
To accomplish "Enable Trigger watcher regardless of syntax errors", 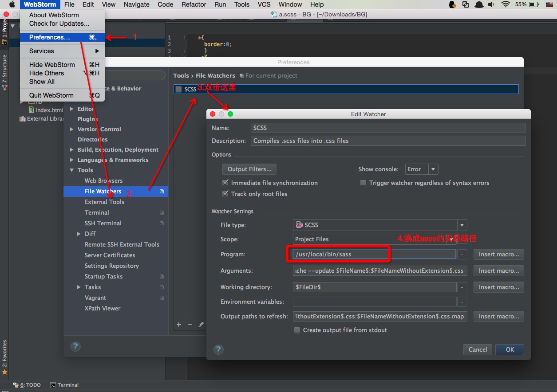I will pyautogui.click(x=363, y=183).
